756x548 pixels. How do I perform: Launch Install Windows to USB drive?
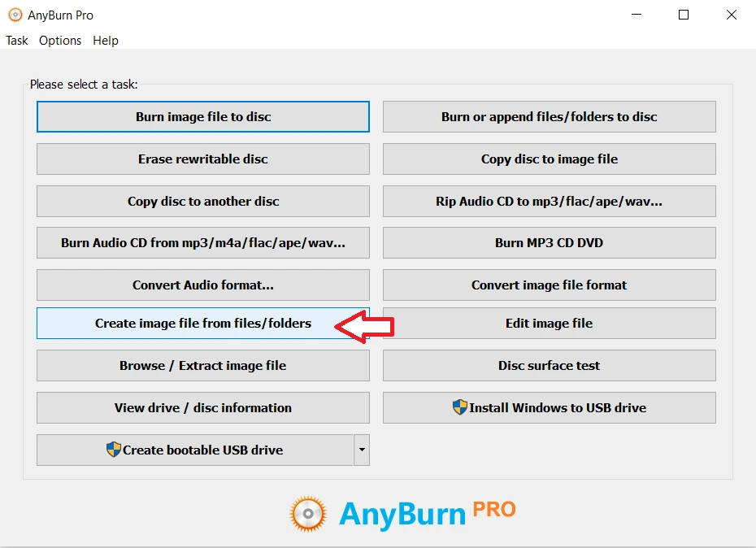coord(549,407)
